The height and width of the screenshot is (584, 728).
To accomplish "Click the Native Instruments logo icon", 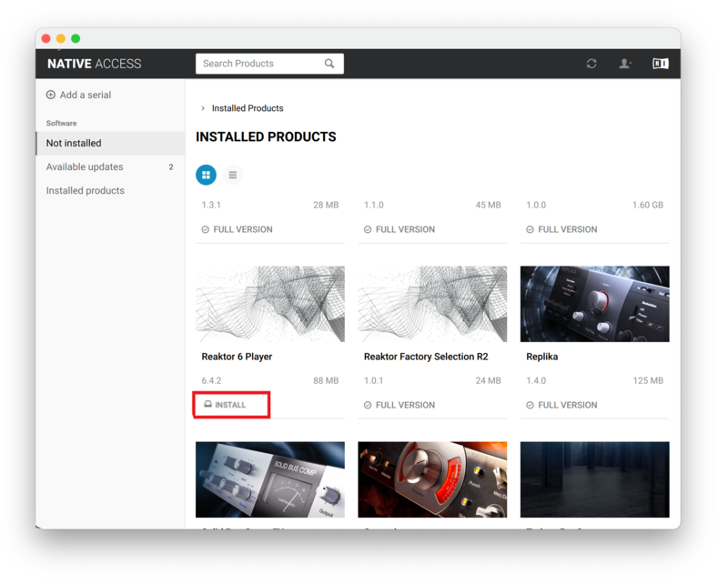I will pos(660,64).
